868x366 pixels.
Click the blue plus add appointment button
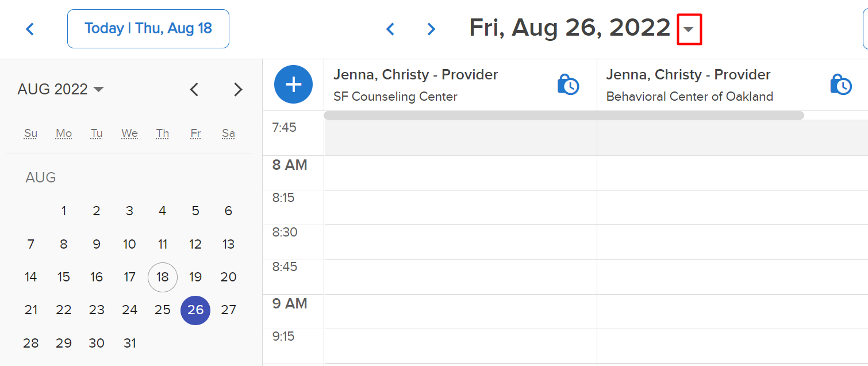coord(294,85)
